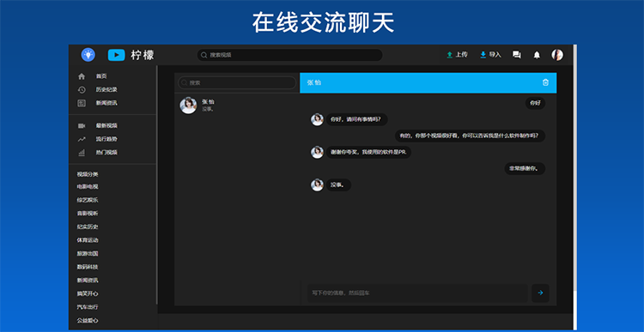The width and height of the screenshot is (644, 332).
Task: Click the 你好，请问有事情吗？ message bubble
Action: point(357,119)
